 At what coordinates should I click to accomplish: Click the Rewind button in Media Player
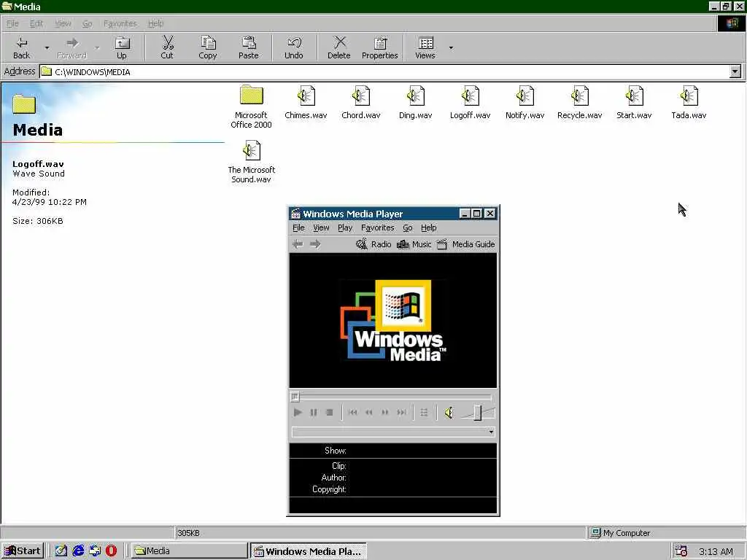(x=368, y=413)
